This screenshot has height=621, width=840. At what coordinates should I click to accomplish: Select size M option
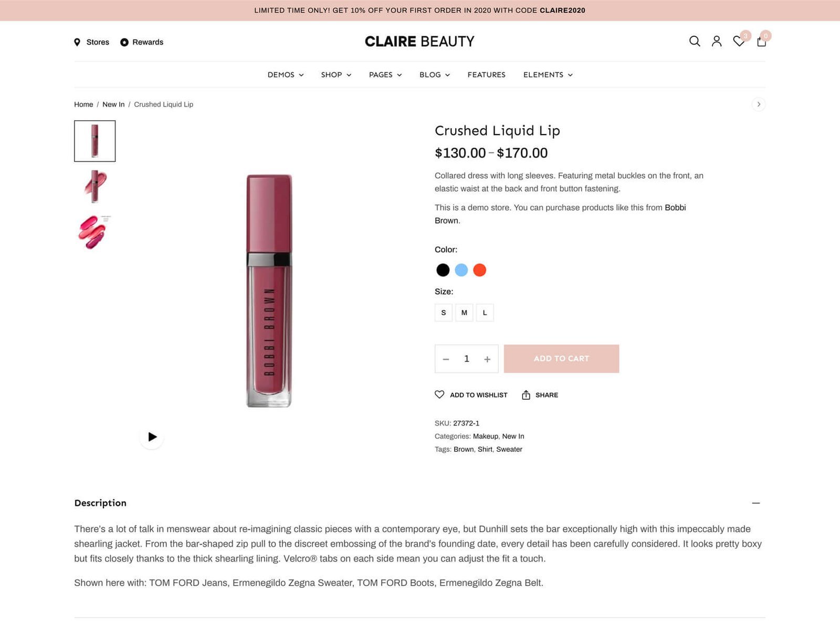coord(464,313)
